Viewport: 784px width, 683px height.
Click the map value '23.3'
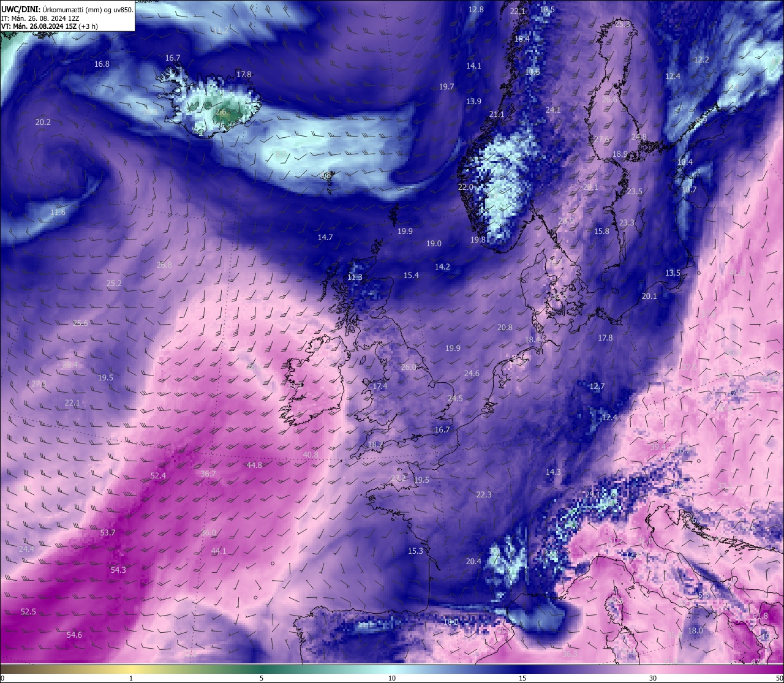[x=627, y=223]
